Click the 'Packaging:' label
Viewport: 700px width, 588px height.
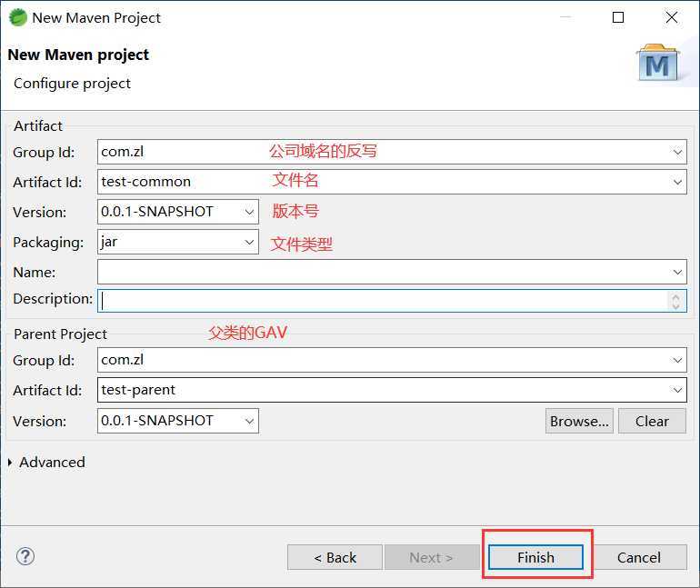(48, 243)
